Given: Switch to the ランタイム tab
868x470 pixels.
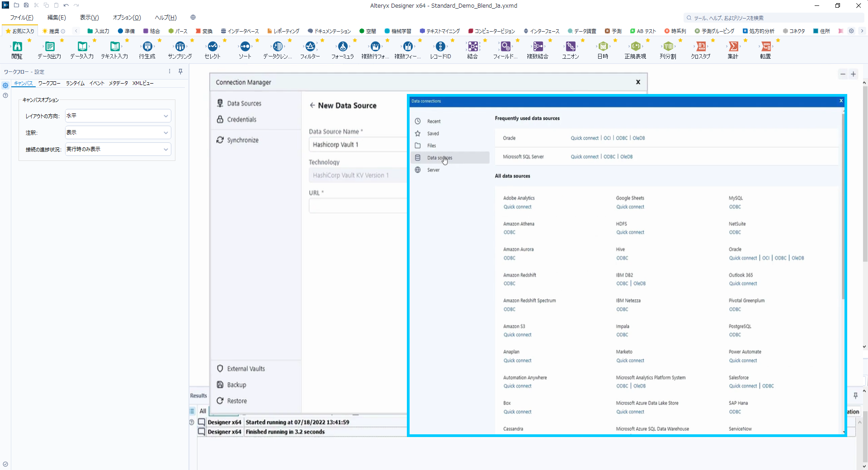Looking at the screenshot, I should click(x=75, y=83).
